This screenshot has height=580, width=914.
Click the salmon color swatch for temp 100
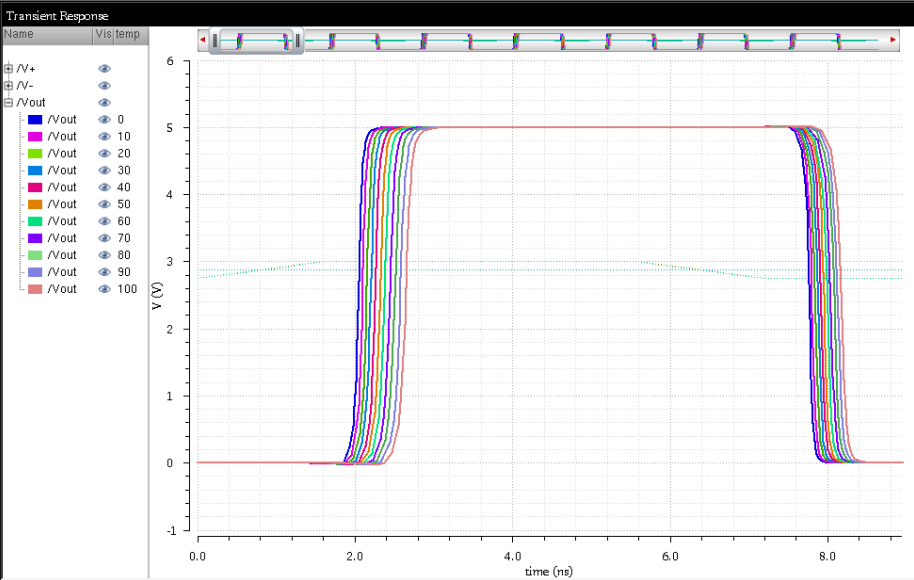pyautogui.click(x=34, y=288)
